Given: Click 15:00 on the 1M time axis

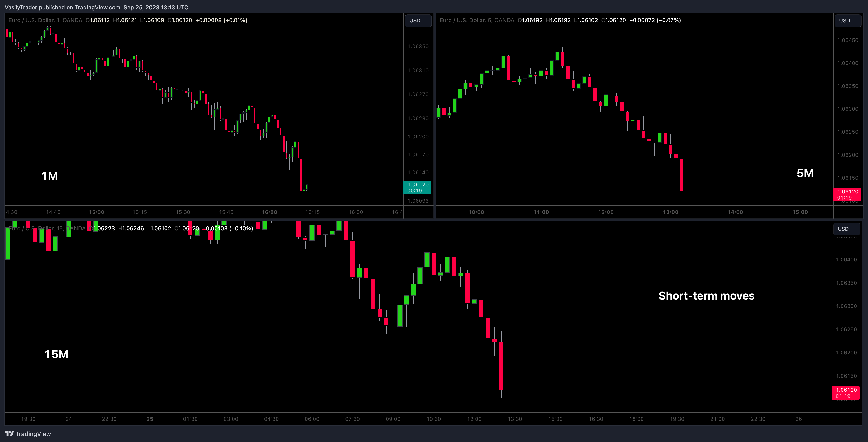Looking at the screenshot, I should [96, 212].
